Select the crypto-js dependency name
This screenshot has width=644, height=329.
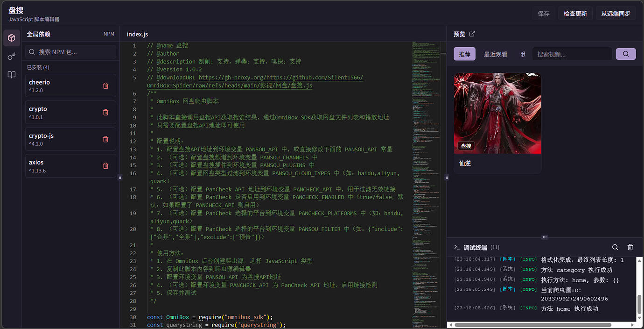(x=41, y=136)
